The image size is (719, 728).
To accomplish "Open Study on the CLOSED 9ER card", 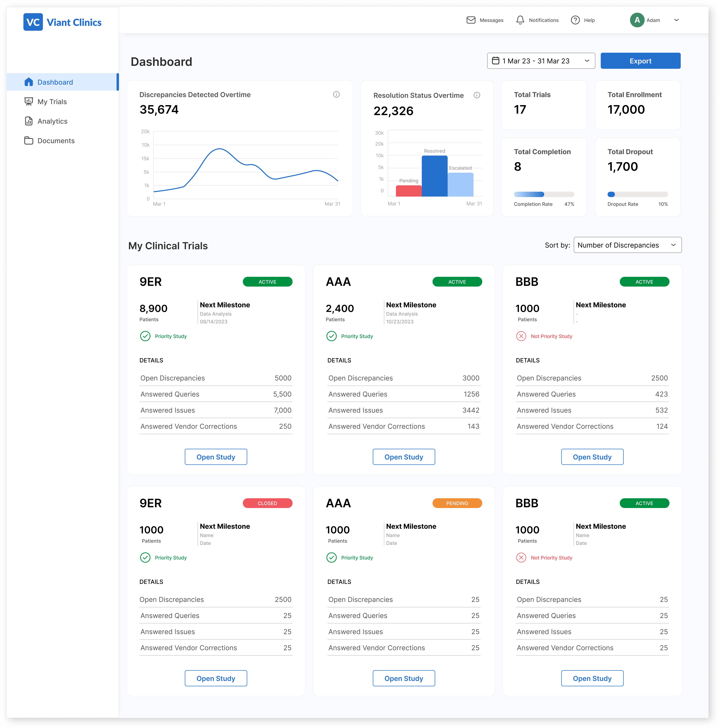I will click(216, 678).
